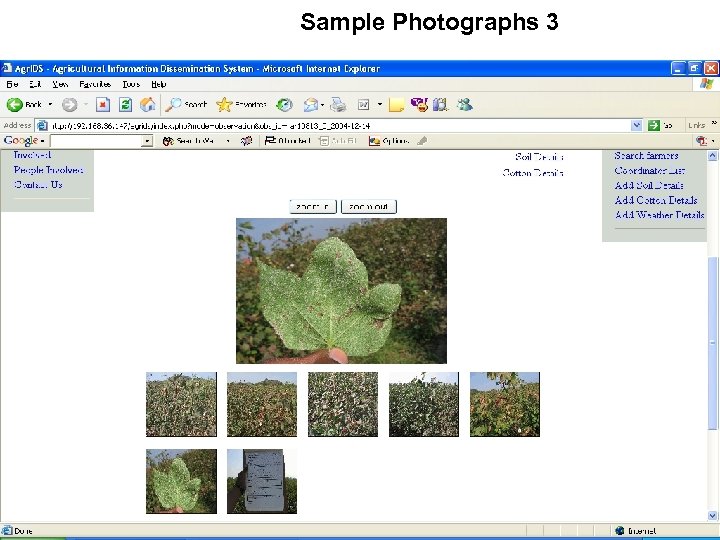Viewport: 720px width, 540px height.
Task: Open the Back button history dropdown arrow
Action: click(50, 105)
